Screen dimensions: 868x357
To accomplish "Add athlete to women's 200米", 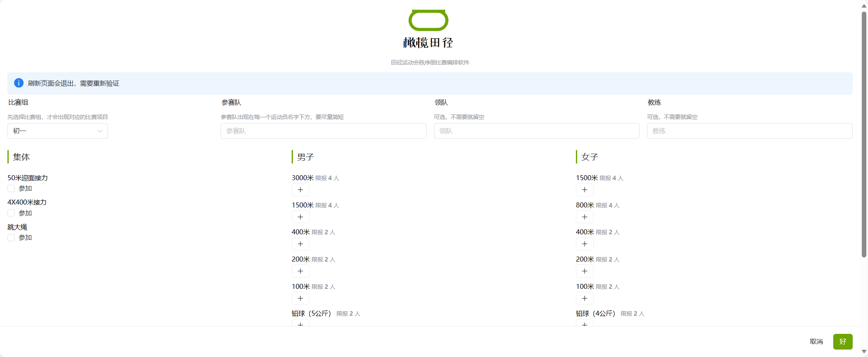I will click(x=585, y=271).
